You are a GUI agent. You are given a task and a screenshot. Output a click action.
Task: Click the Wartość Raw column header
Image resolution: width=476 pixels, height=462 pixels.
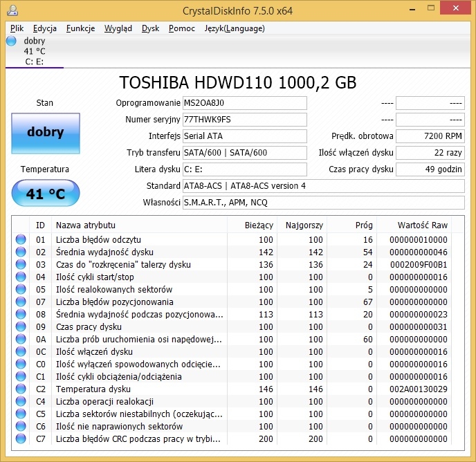[414, 225]
